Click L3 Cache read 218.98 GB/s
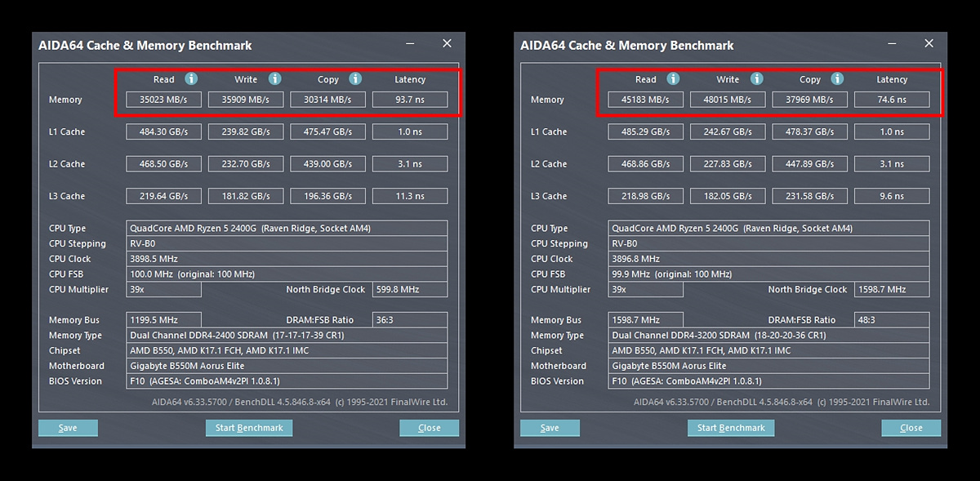Image resolution: width=980 pixels, height=481 pixels. tap(646, 196)
